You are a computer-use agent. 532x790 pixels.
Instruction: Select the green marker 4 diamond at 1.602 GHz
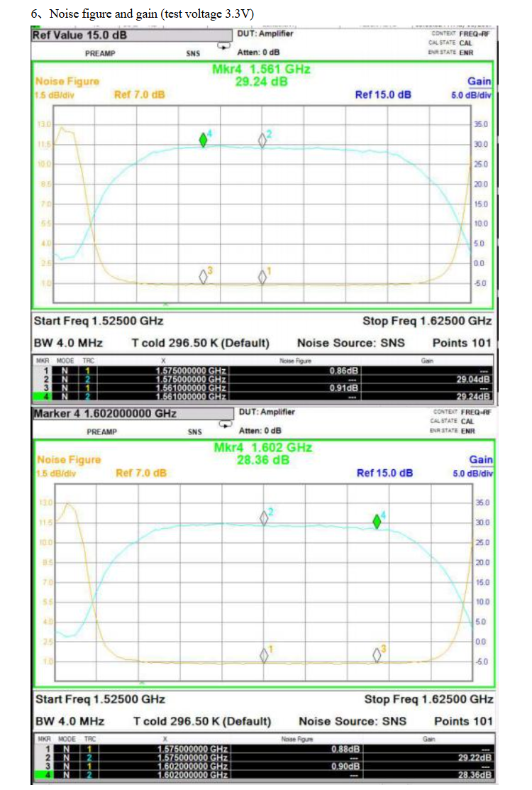(377, 522)
